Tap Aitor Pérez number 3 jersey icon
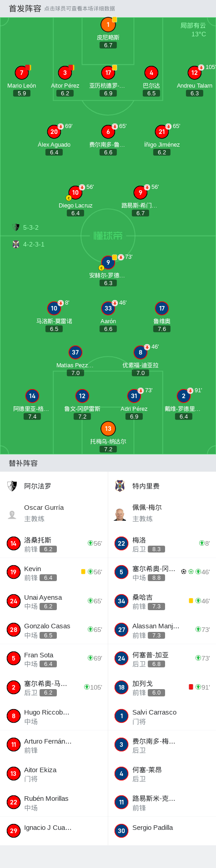 (65, 73)
